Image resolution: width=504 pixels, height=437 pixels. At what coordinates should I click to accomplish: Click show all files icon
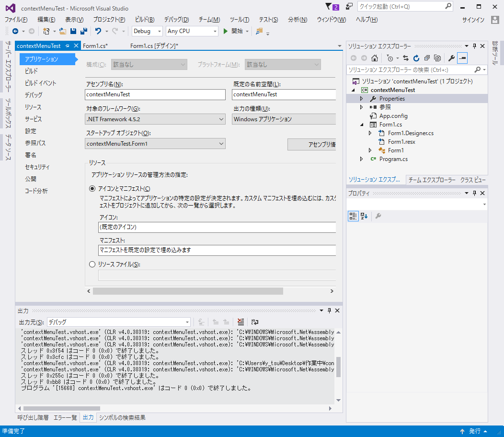[437, 58]
